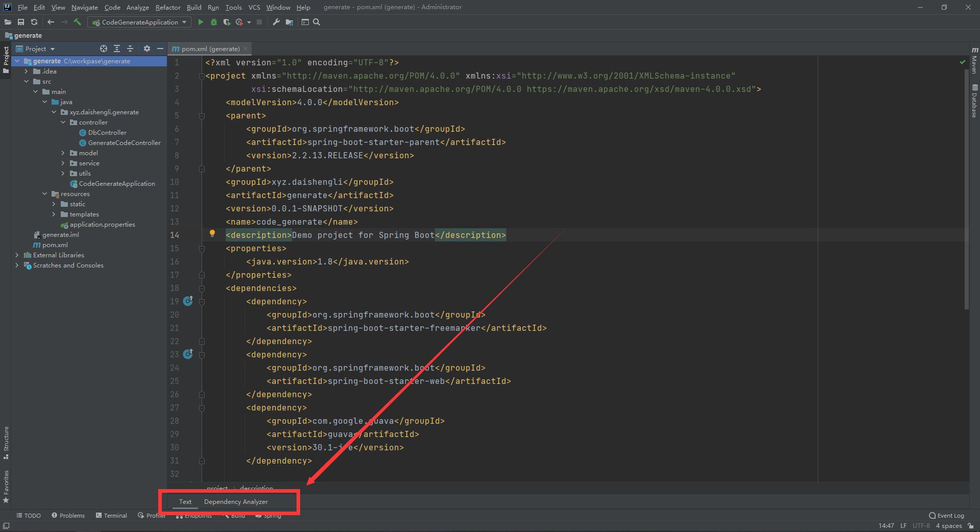Run with profiler using the clock icon
The width and height of the screenshot is (980, 532).
tap(239, 22)
